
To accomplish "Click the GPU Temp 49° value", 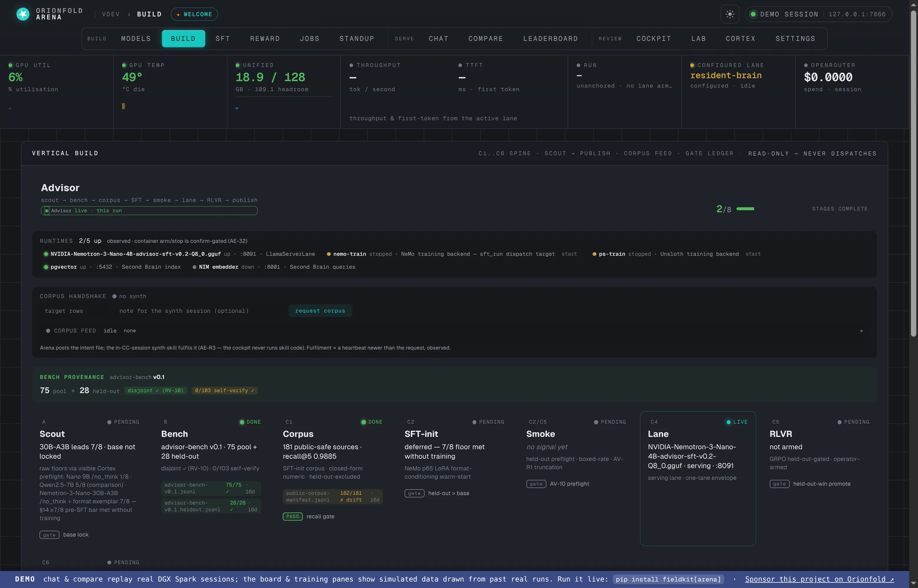I will click(132, 77).
